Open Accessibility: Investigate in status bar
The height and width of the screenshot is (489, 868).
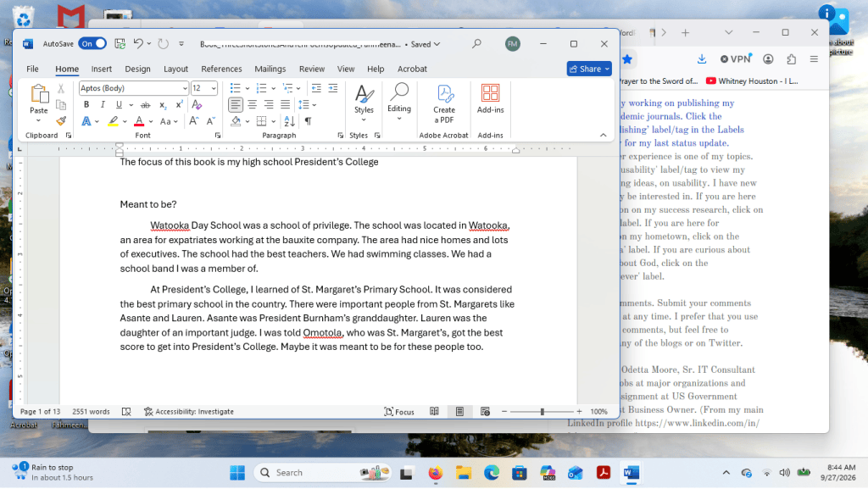tap(189, 412)
